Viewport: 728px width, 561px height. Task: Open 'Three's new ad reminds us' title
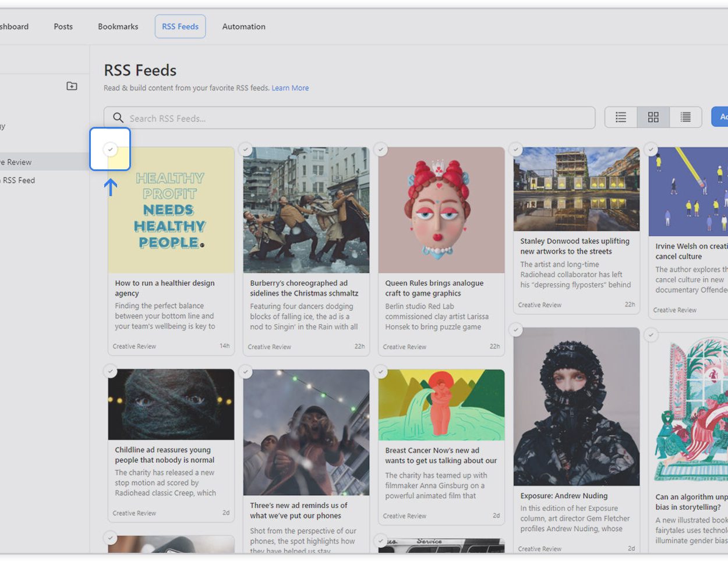click(x=298, y=510)
